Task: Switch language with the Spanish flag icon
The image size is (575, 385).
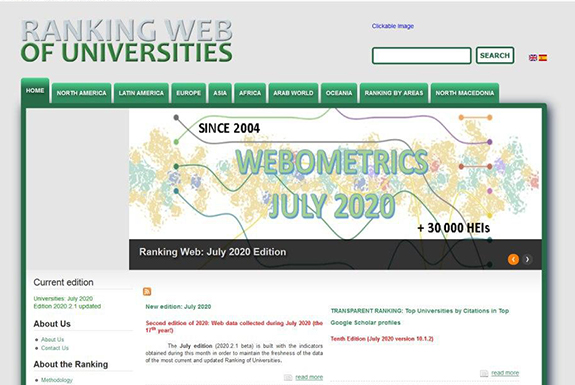Action: tap(543, 58)
